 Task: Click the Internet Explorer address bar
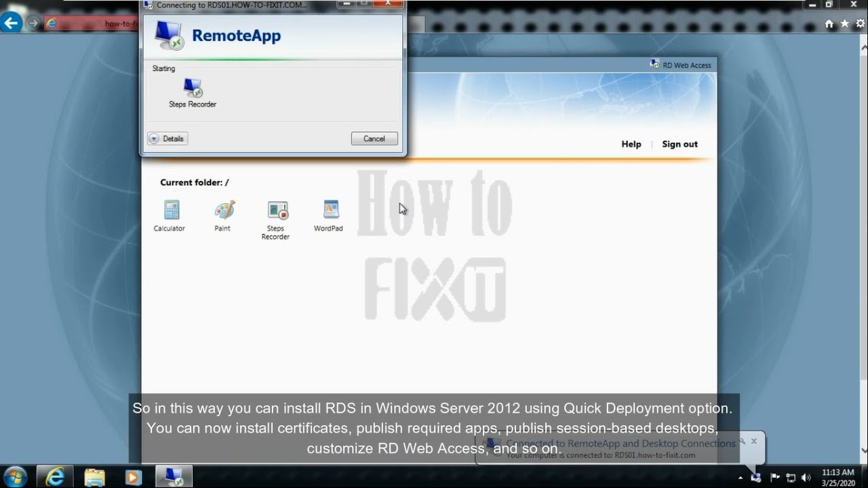92,23
